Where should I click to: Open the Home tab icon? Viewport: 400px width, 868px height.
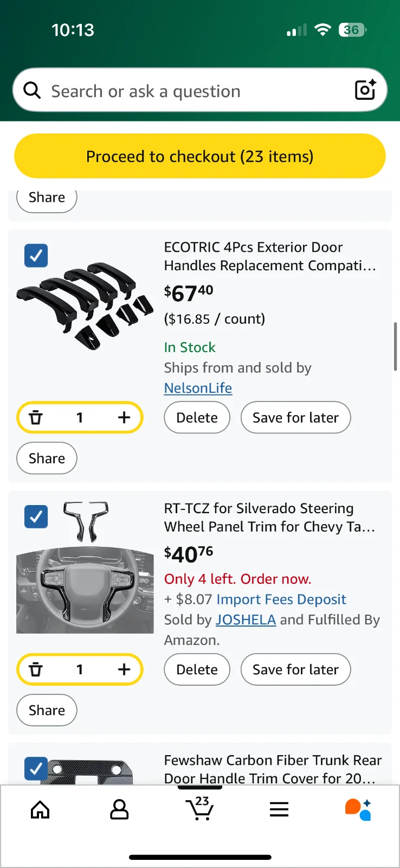(x=40, y=810)
